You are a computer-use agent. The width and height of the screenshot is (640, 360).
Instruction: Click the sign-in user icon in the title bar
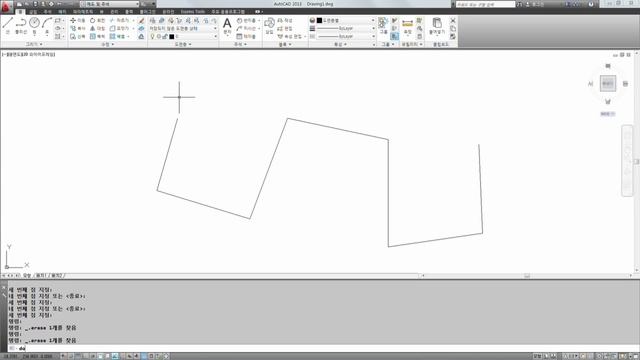[x=527, y=4]
